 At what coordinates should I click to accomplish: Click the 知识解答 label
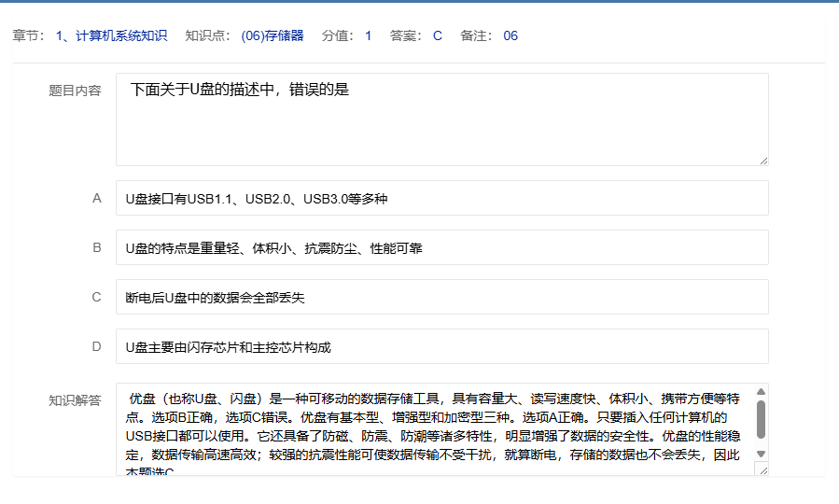tap(75, 399)
